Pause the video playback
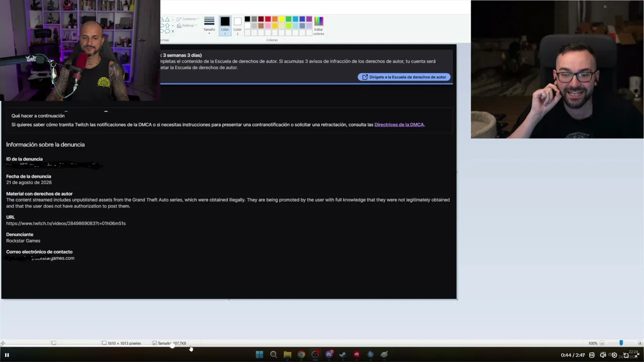Viewport: 644px width, 362px height. (7, 355)
